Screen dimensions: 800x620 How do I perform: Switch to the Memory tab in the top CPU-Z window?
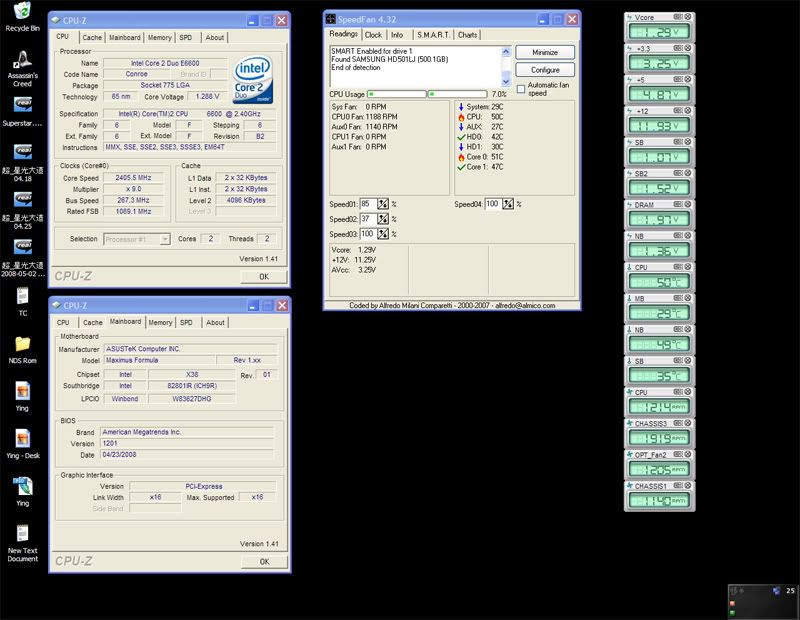tap(160, 37)
